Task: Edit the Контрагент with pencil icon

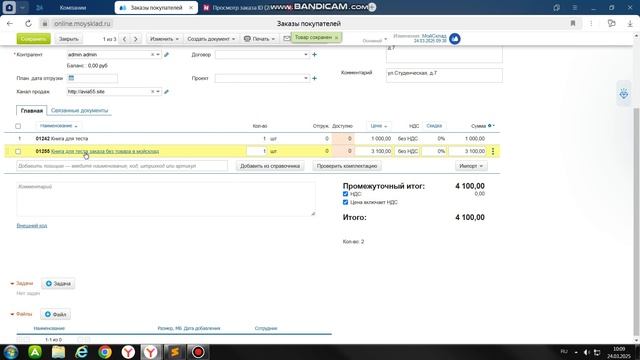Action: tap(166, 54)
